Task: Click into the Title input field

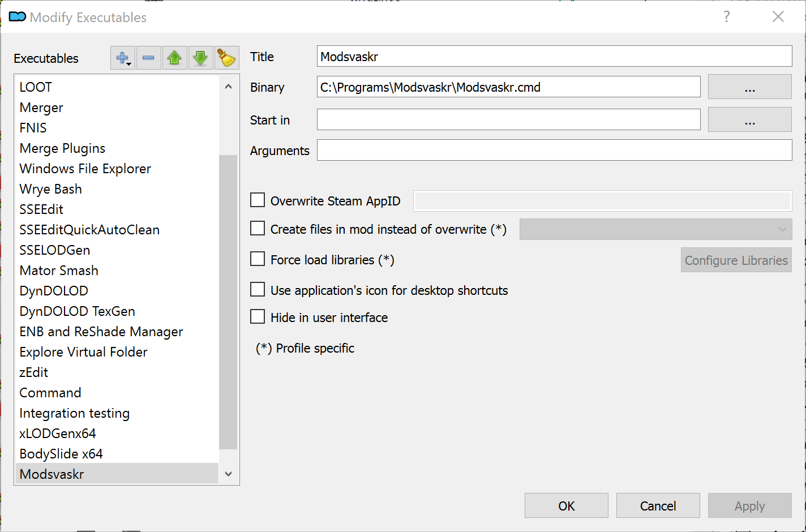Action: coord(554,56)
